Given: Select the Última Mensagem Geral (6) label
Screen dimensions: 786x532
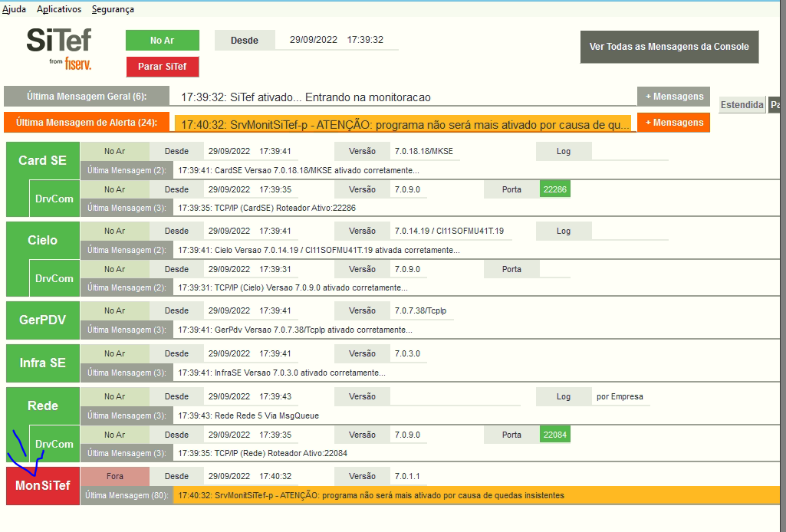Looking at the screenshot, I should tap(87, 96).
